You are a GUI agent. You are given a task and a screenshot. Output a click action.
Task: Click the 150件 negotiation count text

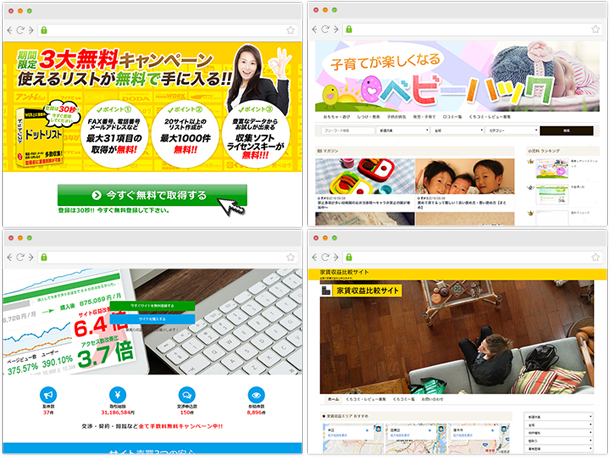[x=187, y=412]
